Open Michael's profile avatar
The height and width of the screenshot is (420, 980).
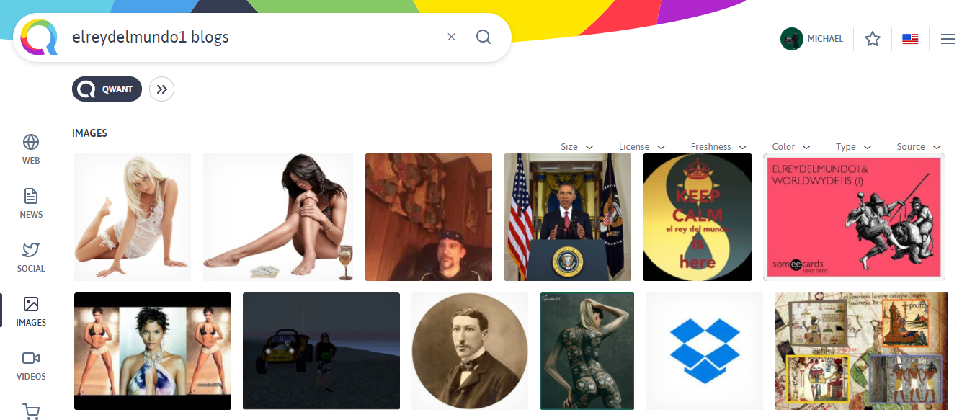tap(791, 39)
